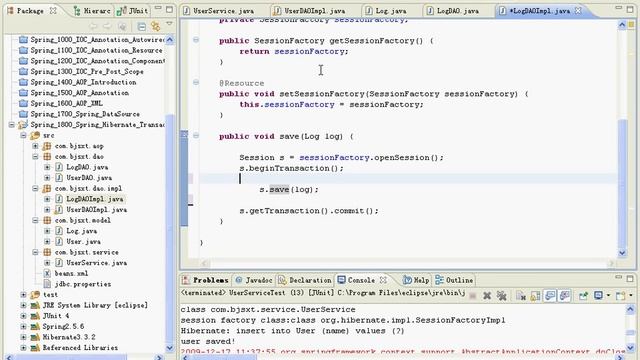Expand the test source folder
The height and width of the screenshot is (360, 640).
pos(23,295)
